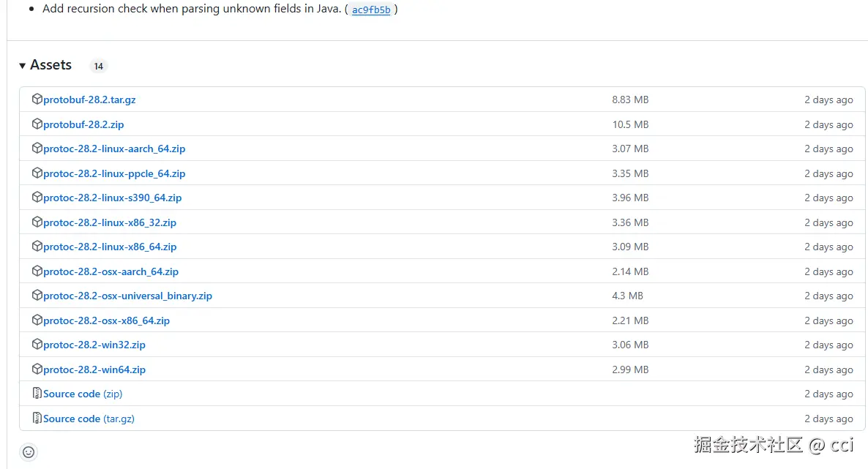Download protoc-28.2-osx-x86_64.zip
This screenshot has height=469, width=868.
(x=106, y=320)
